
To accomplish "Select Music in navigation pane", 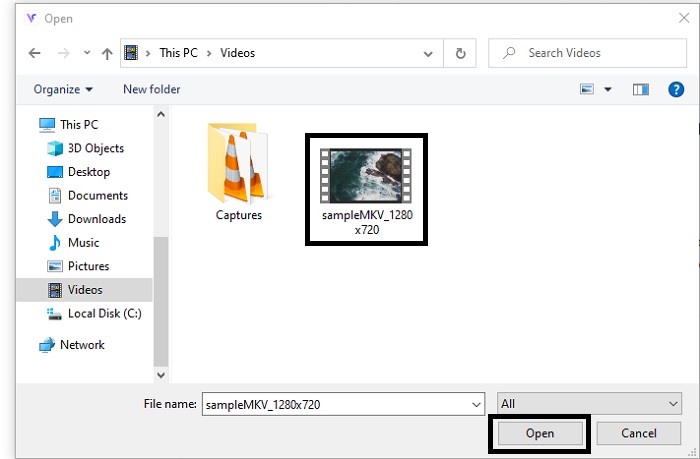I will pos(83,243).
